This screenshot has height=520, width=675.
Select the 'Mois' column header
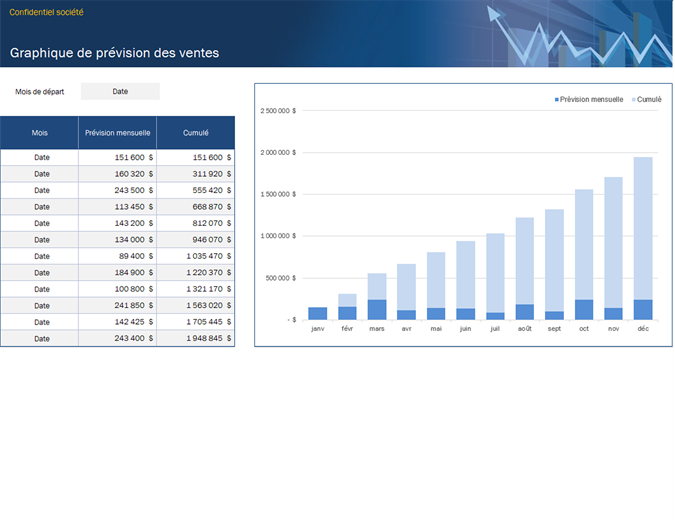(x=40, y=133)
